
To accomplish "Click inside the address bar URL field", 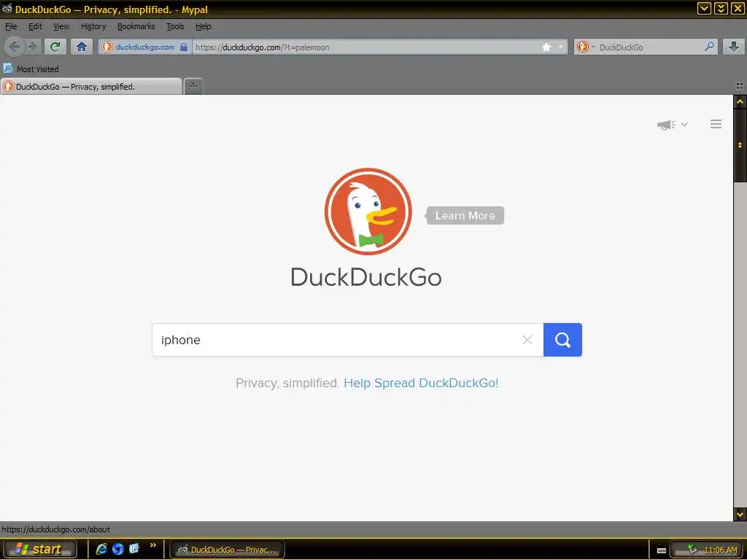I will 367,47.
